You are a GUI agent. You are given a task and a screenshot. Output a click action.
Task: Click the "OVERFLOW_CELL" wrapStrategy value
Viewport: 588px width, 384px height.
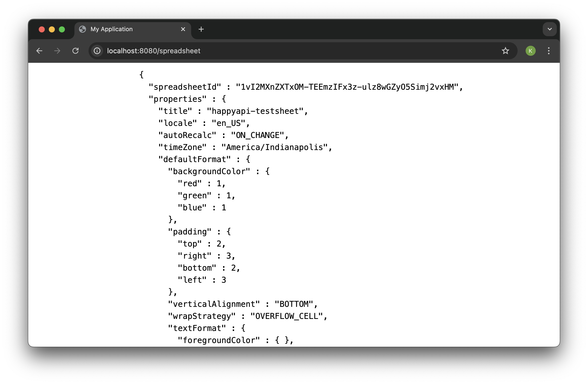pos(286,316)
